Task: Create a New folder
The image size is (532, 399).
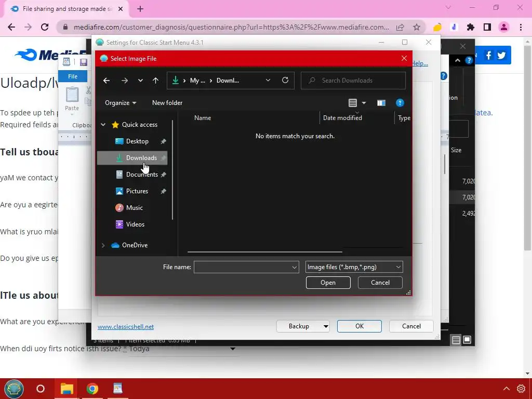Action: 167,103
